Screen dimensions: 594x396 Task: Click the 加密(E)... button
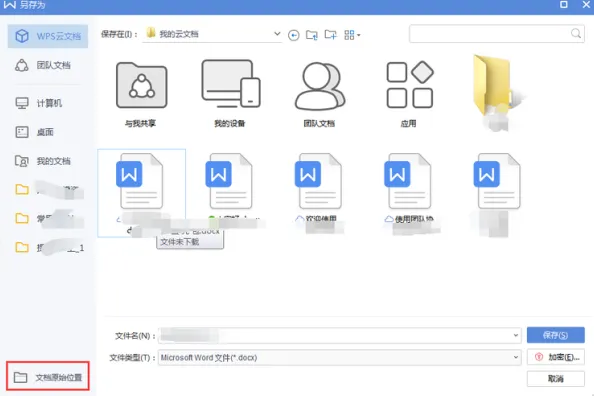pos(555,357)
